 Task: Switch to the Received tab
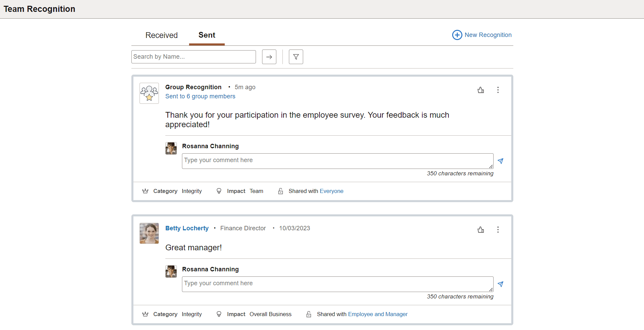point(161,35)
